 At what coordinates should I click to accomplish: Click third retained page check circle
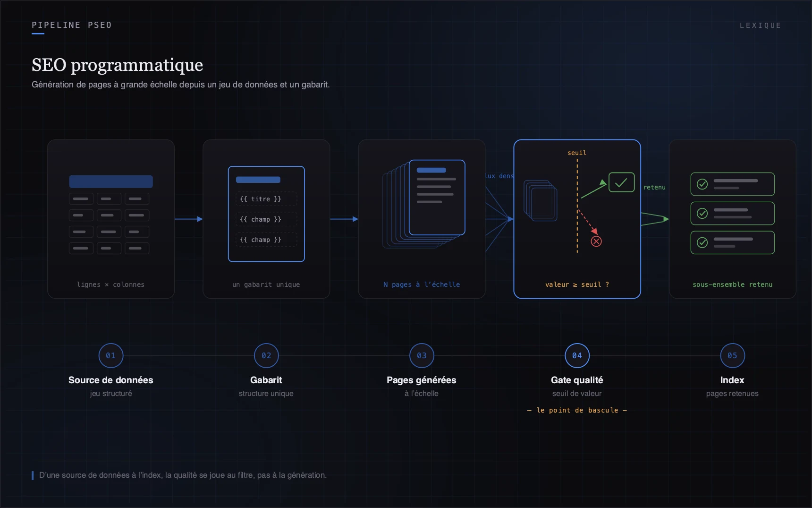(x=702, y=242)
